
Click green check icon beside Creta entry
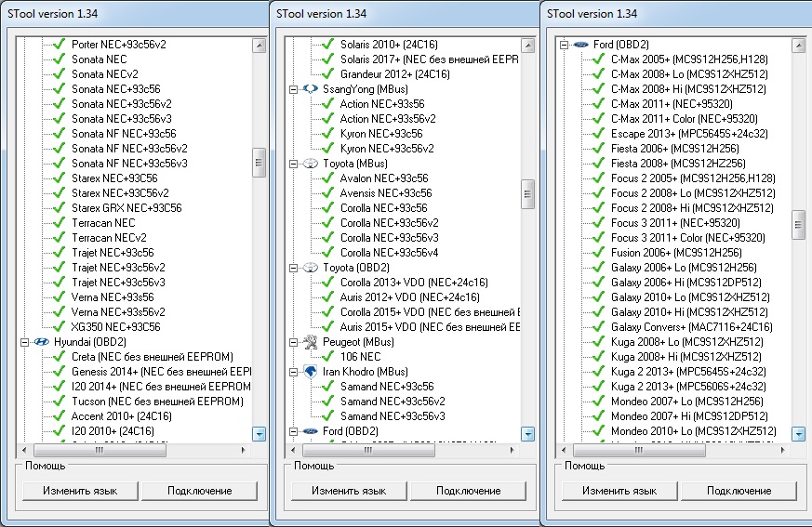[x=59, y=357]
